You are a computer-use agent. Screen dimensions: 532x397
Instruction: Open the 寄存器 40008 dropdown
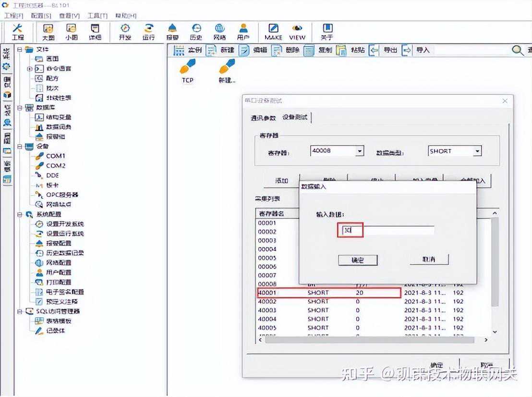[360, 151]
